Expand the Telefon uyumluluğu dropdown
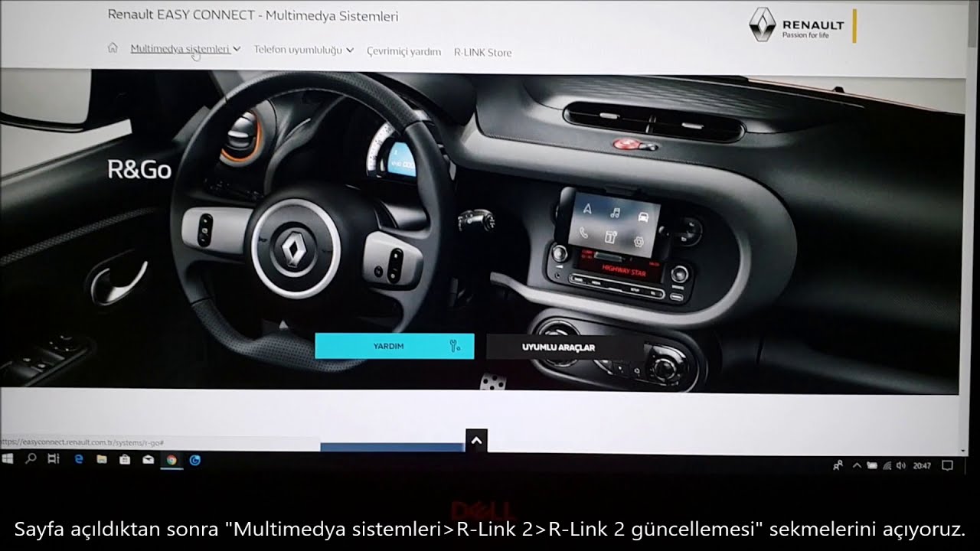This screenshot has height=551, width=980. 303,50
